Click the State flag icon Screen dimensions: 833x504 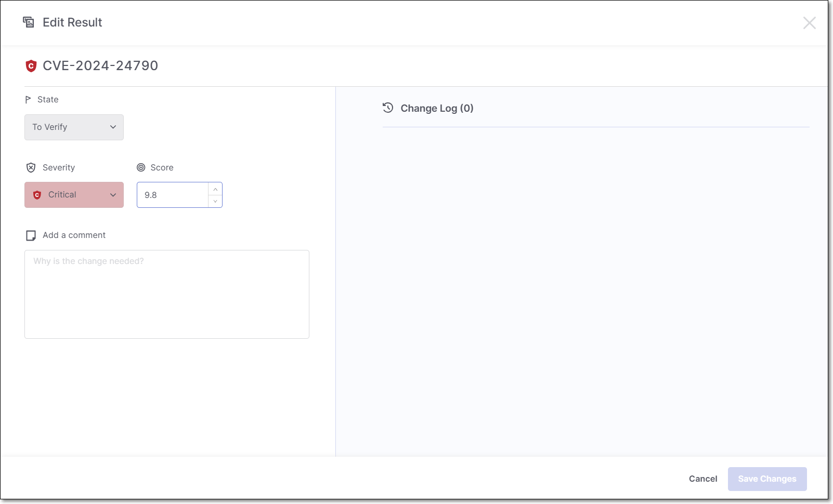click(x=28, y=100)
